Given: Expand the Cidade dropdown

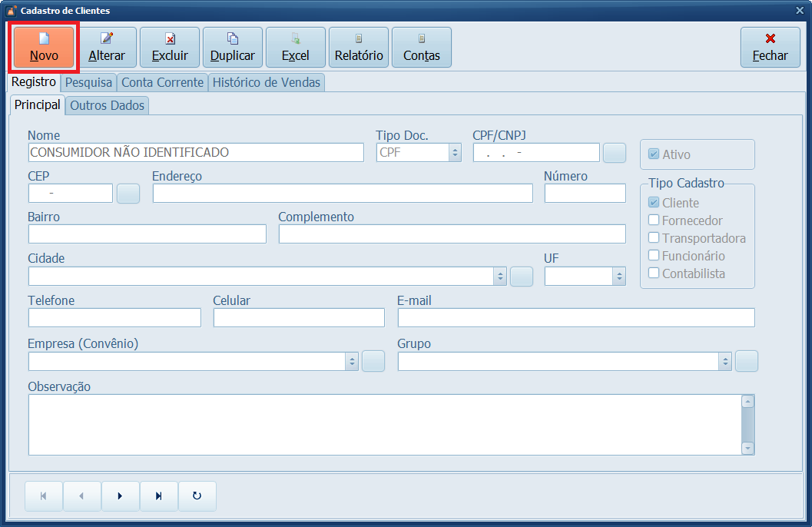Looking at the screenshot, I should (500, 277).
